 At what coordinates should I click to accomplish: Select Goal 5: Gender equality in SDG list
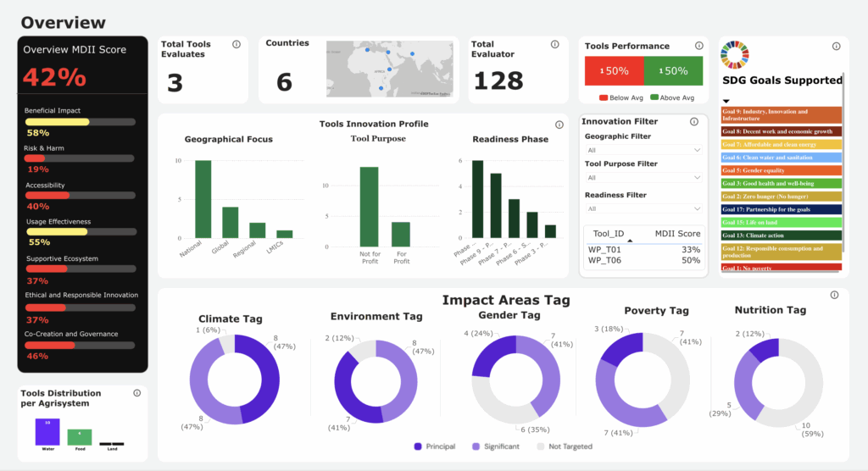(x=782, y=170)
